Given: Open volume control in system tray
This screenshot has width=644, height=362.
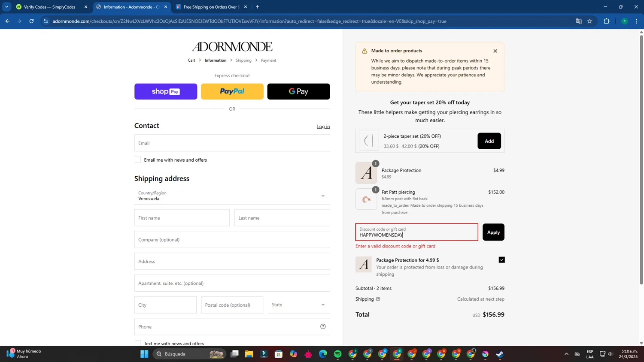Looking at the screenshot, I should (611, 354).
